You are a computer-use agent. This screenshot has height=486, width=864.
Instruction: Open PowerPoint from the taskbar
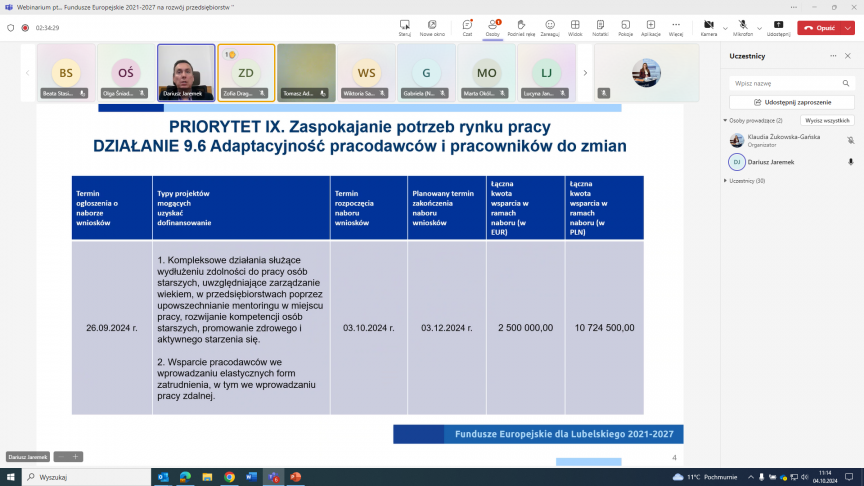295,477
